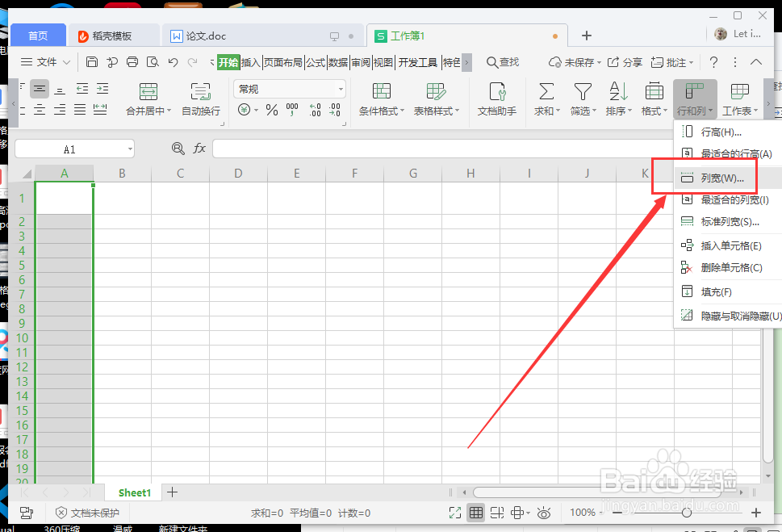Increase decimal places
This screenshot has height=532, width=782.
point(315,109)
